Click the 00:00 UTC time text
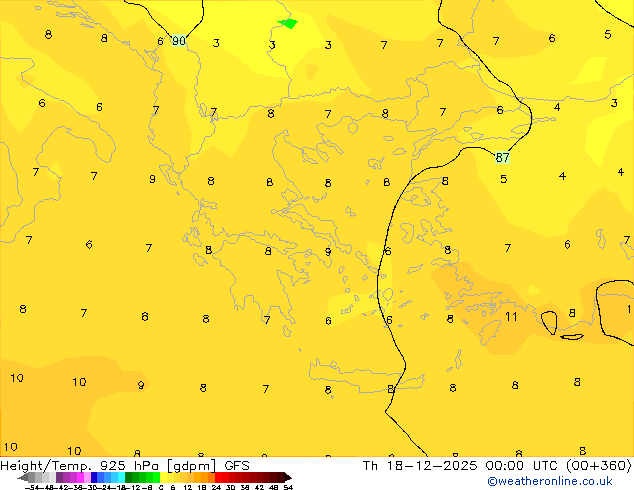The width and height of the screenshot is (634, 490). click(x=524, y=466)
